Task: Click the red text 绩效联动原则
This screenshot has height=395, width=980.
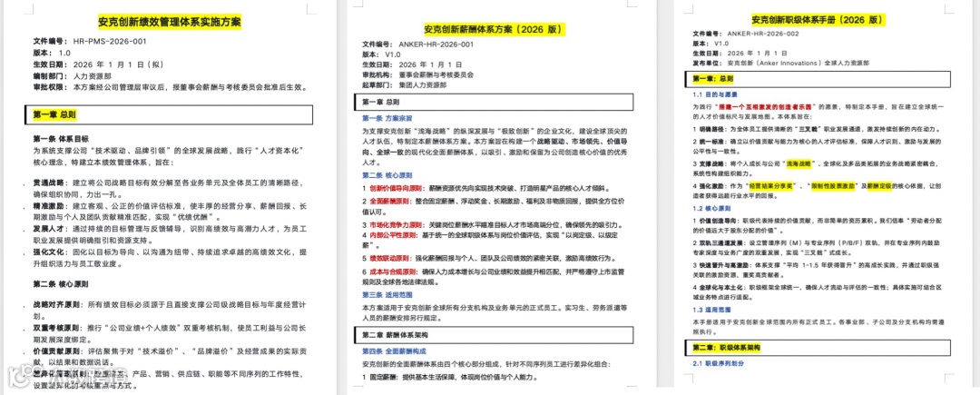Action: (390, 258)
